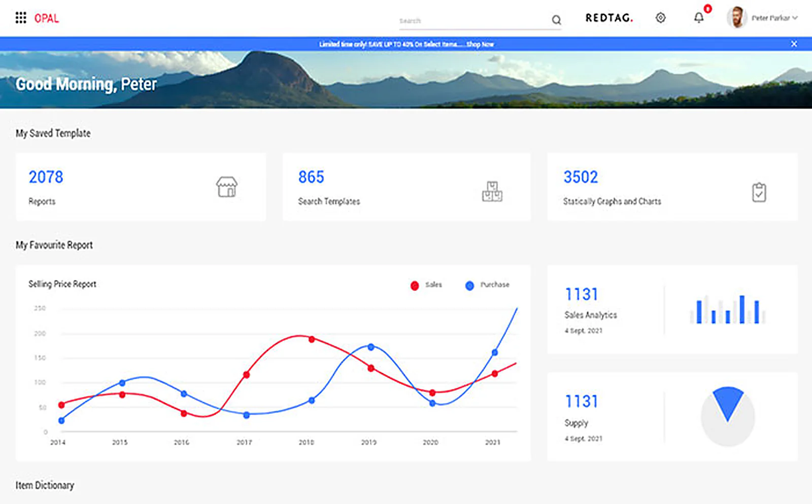Click the clipboard check icon
The image size is (812, 504).
point(759,192)
